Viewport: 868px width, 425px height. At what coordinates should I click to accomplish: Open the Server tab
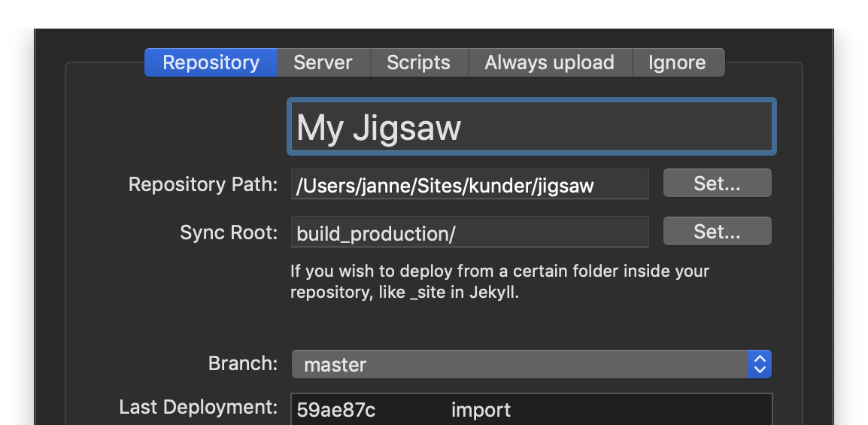[323, 62]
